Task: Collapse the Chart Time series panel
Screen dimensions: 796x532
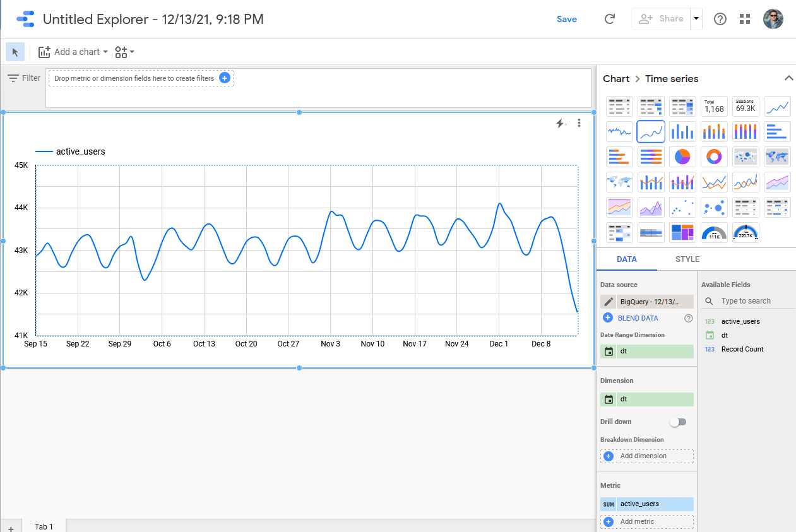Action: point(788,78)
